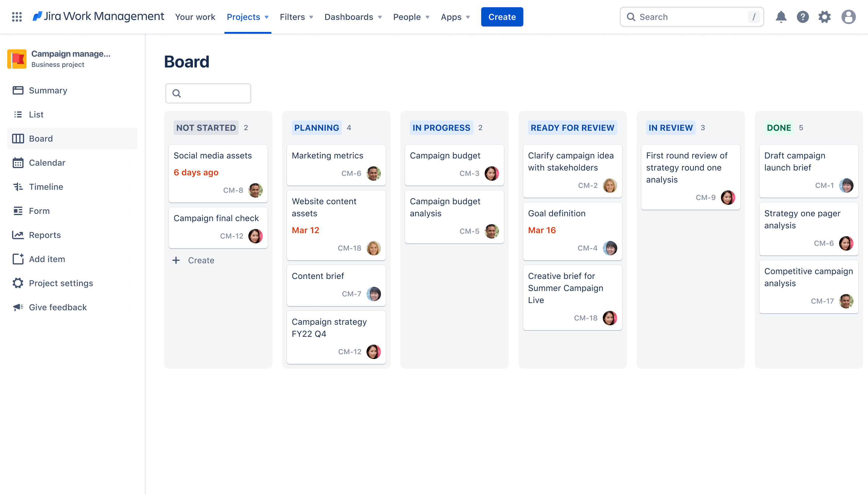The height and width of the screenshot is (494, 868).
Task: Click the Calendar icon in sidebar
Action: click(18, 162)
